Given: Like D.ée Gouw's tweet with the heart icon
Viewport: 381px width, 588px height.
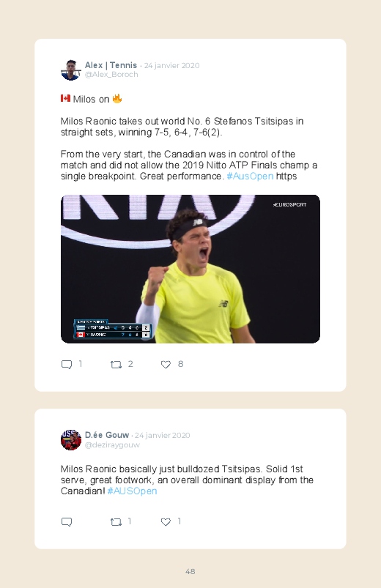Looking at the screenshot, I should (166, 522).
